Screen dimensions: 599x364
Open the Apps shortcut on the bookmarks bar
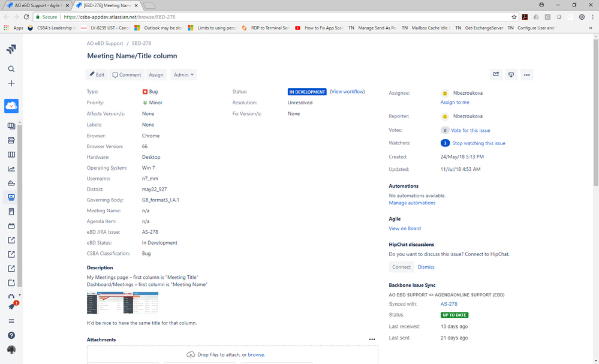click(x=17, y=27)
